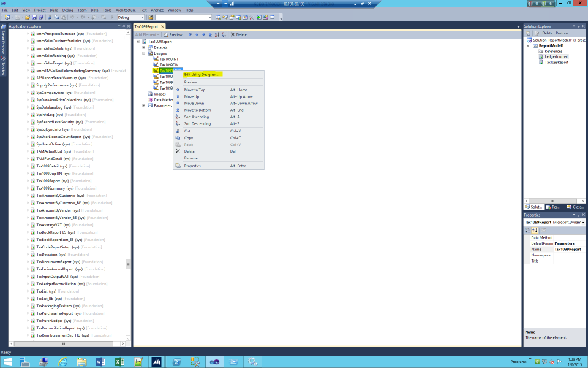Click the Move Down arrow icon in the report toolbar

point(203,34)
